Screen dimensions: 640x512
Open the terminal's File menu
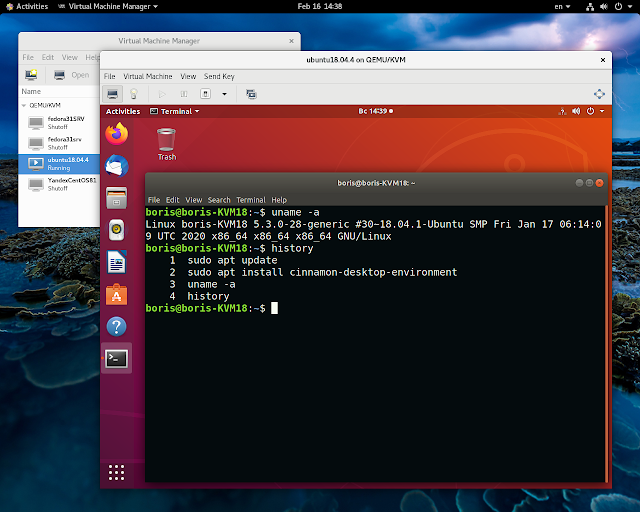[154, 200]
